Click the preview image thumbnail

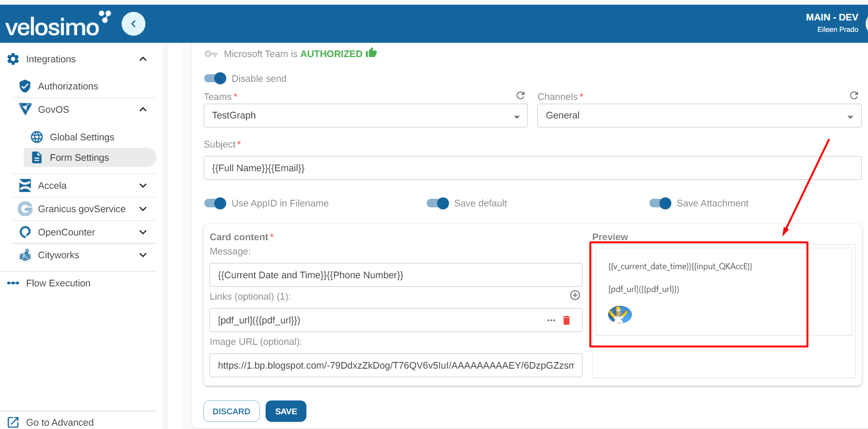coord(620,315)
